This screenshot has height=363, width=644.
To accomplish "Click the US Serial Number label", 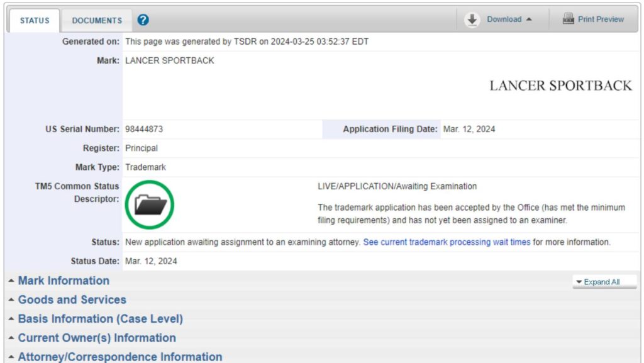I will (82, 130).
